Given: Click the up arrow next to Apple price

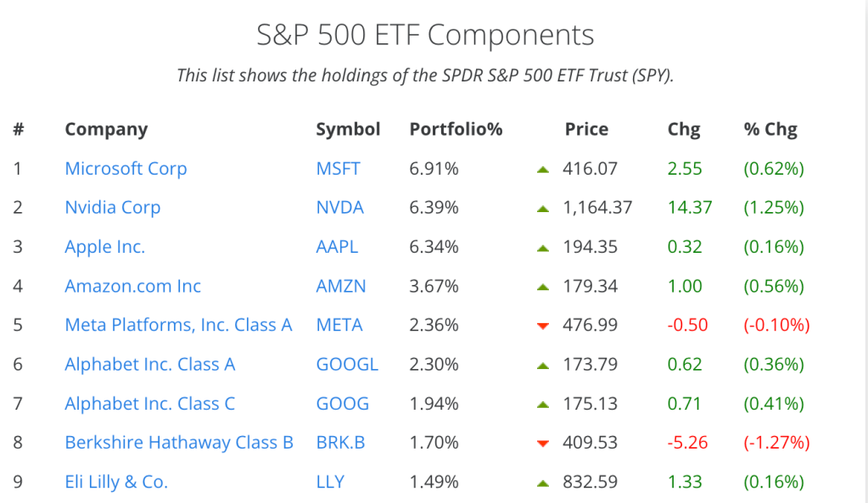Looking at the screenshot, I should click(x=544, y=248).
